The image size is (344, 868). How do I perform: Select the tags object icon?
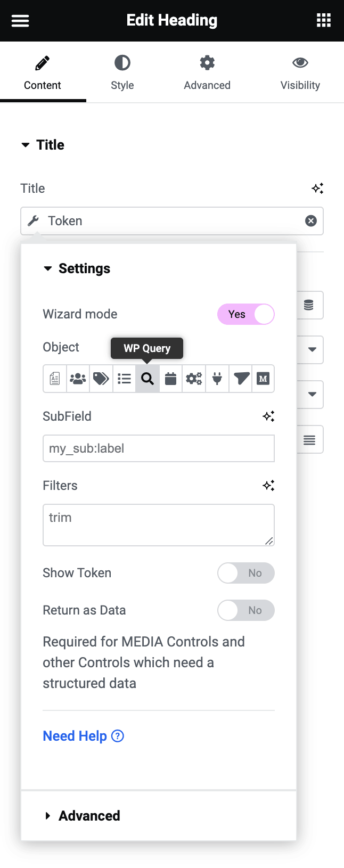101,379
